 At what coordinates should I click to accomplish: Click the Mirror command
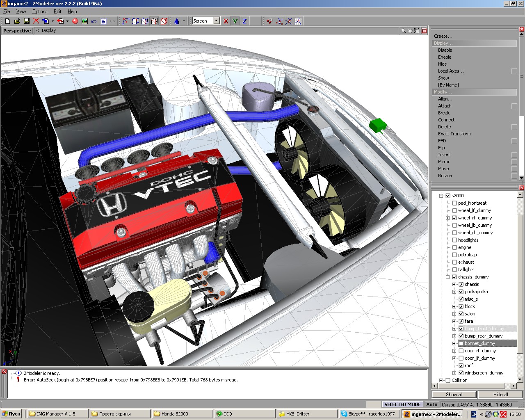444,162
